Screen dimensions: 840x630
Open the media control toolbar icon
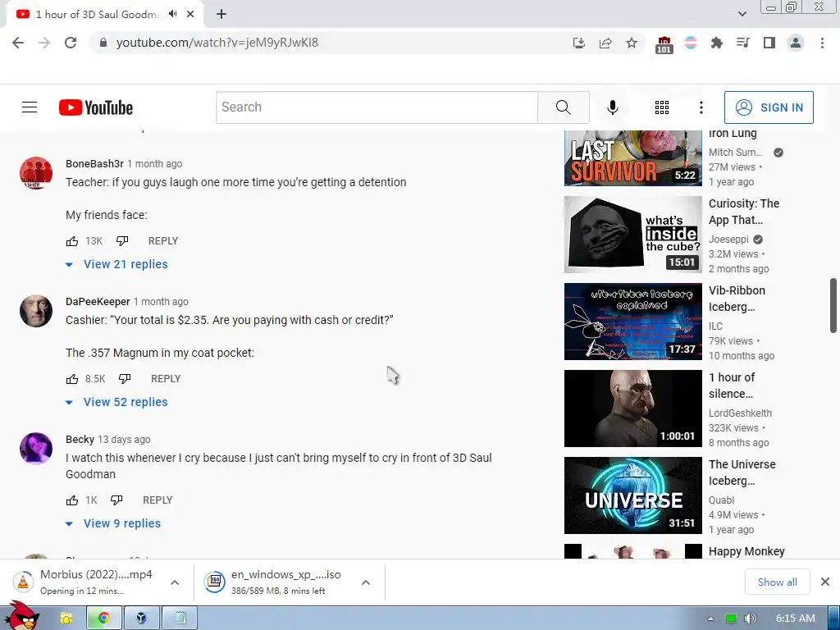[x=742, y=43]
